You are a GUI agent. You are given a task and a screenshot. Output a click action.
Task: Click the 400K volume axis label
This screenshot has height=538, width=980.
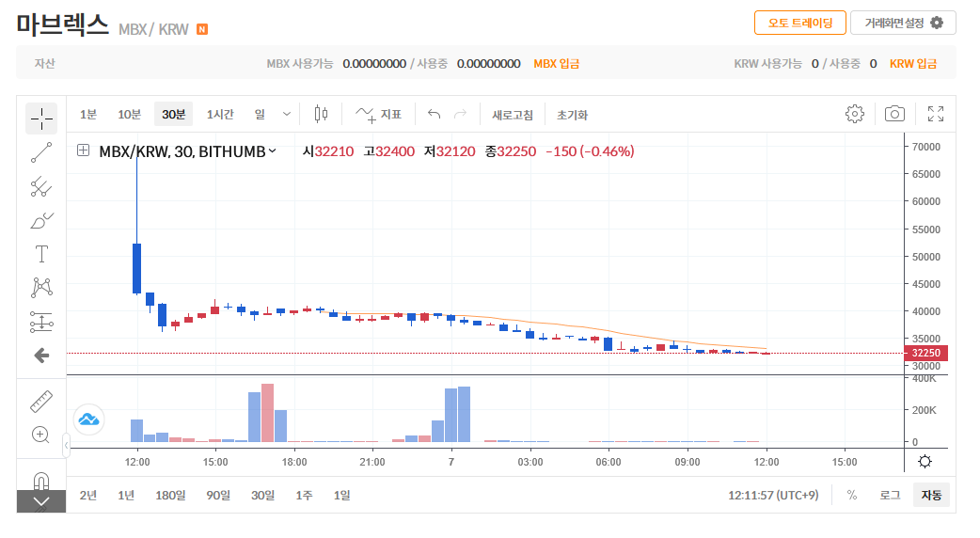(925, 379)
